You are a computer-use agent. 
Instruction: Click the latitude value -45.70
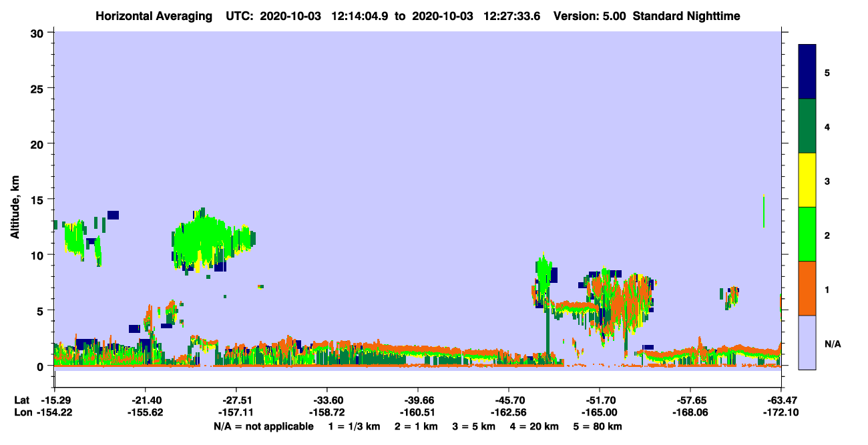coord(509,400)
